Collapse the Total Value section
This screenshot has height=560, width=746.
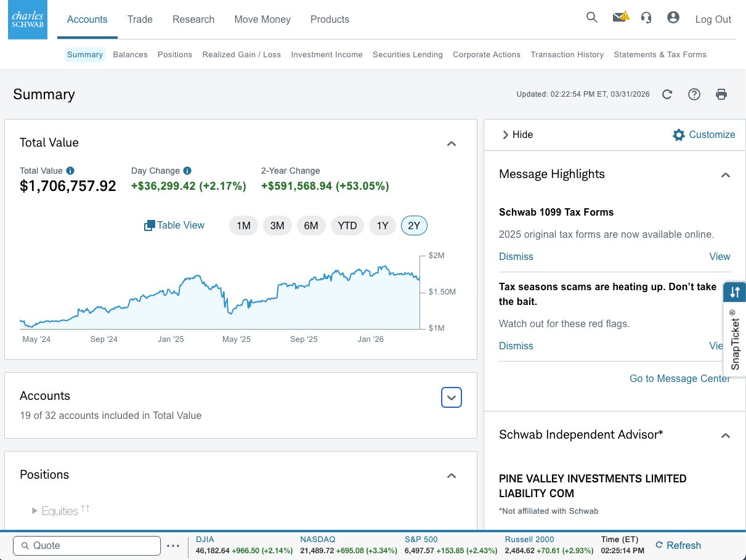tap(452, 144)
